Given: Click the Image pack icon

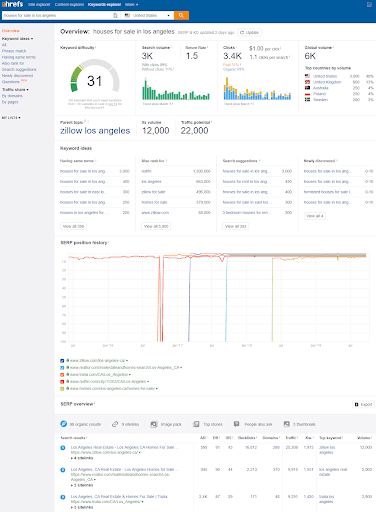Looking at the screenshot, I should click(x=154, y=424).
